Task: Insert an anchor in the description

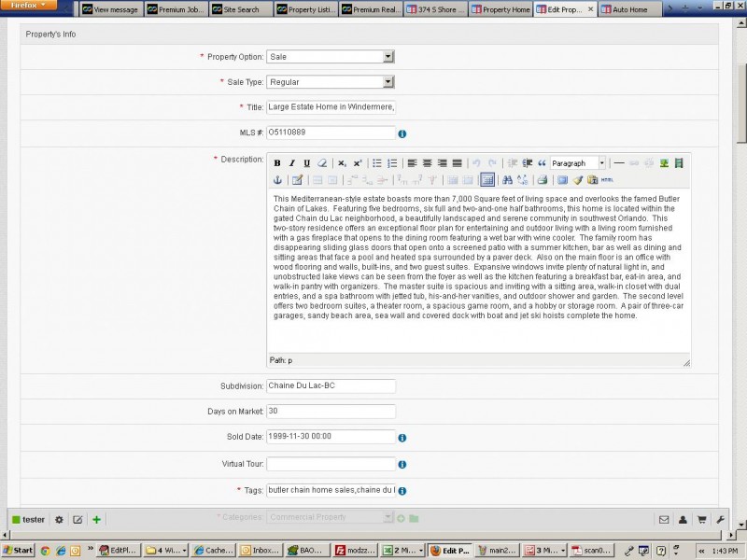Action: [x=277, y=180]
